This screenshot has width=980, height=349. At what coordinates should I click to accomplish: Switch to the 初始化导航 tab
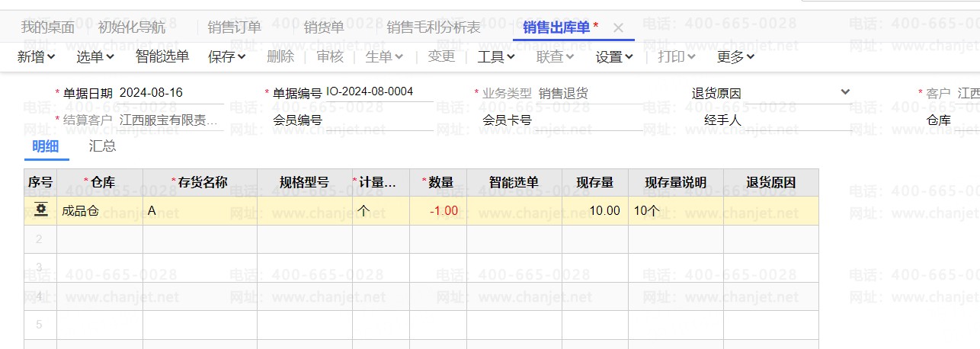coord(132,28)
